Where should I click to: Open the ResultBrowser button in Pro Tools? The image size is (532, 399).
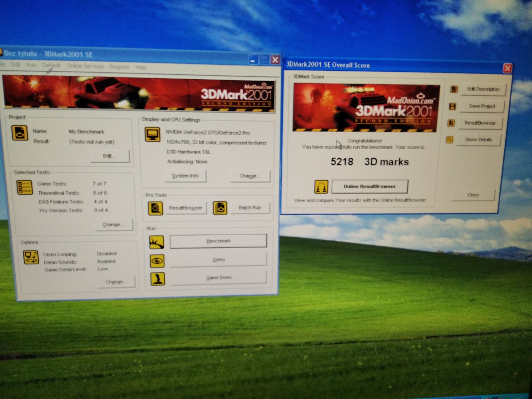click(x=186, y=208)
